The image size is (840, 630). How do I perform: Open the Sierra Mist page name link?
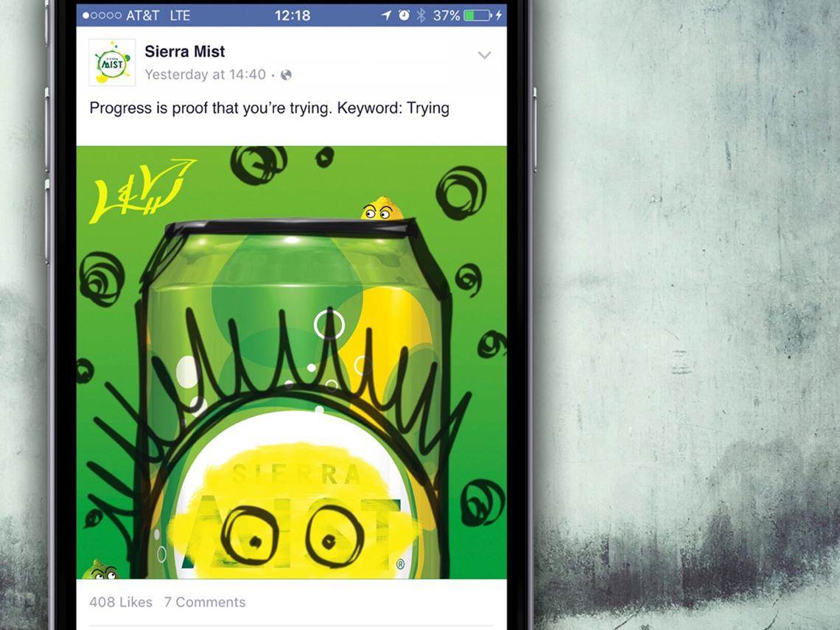tap(185, 52)
